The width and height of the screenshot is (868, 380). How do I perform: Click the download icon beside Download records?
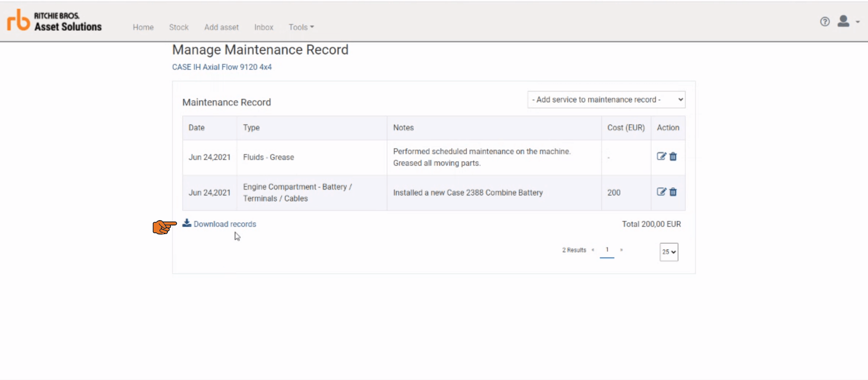coord(187,223)
